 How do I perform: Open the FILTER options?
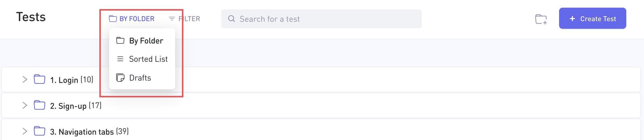(184, 19)
